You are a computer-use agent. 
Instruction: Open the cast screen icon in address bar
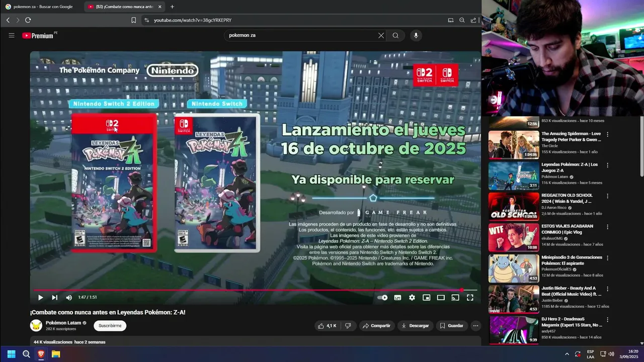click(x=450, y=20)
